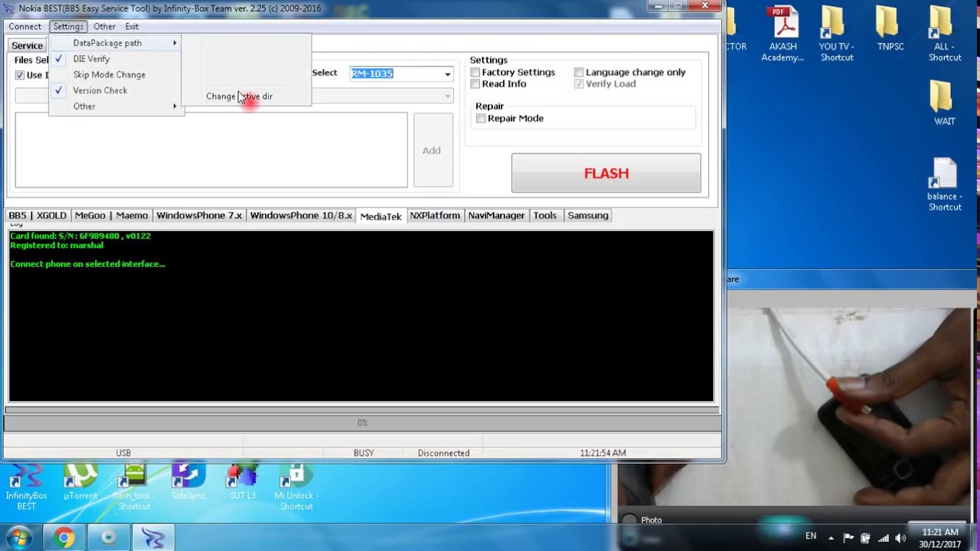Click the black log output area

click(361, 315)
